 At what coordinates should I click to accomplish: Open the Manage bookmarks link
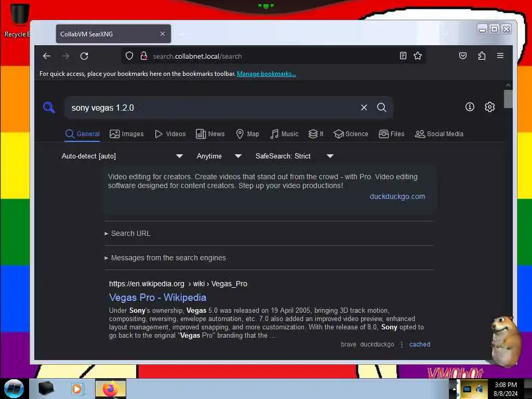[267, 74]
